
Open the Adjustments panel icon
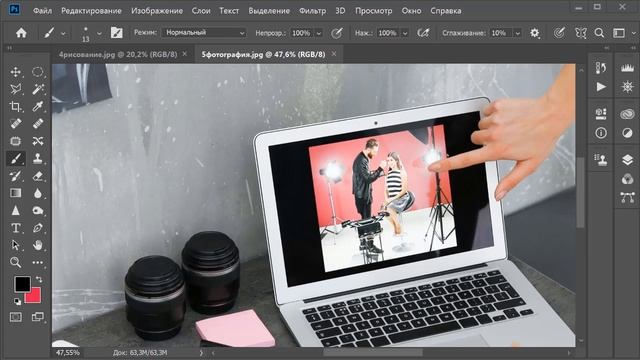point(627,133)
